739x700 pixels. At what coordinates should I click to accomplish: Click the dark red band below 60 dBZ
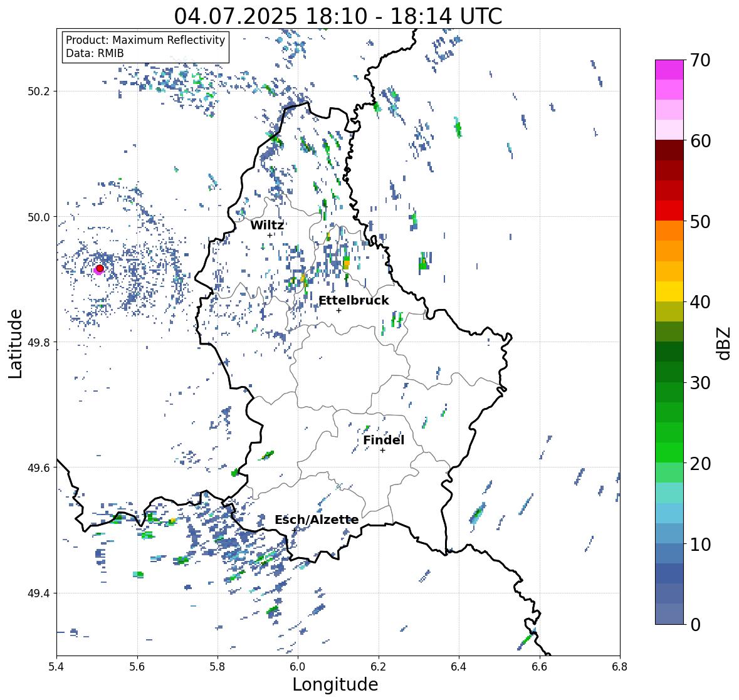point(669,150)
